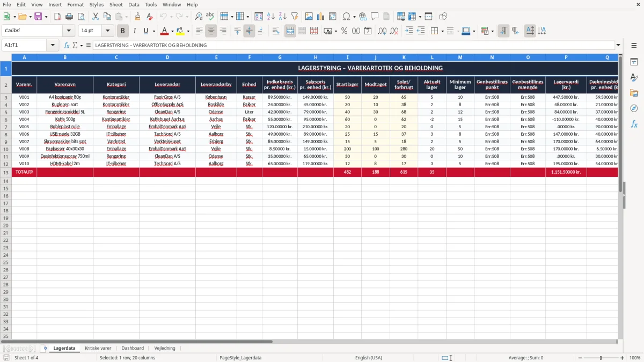Add a decimal place
Screen dimensions: 644x362
(382, 31)
